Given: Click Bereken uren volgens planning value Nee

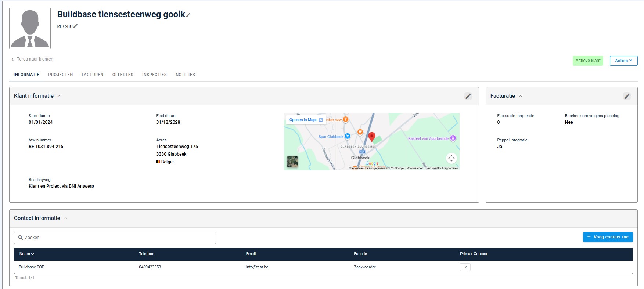Looking at the screenshot, I should (x=569, y=122).
